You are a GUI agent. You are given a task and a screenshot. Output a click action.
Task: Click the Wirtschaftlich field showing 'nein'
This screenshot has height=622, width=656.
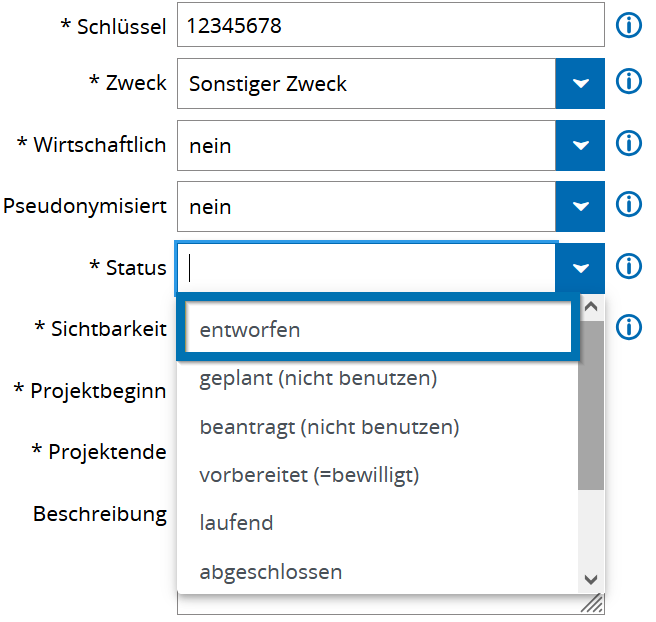(x=366, y=146)
